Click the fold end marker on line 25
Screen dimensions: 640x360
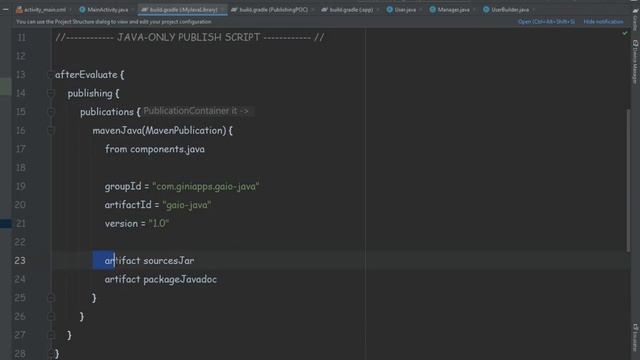coord(51,298)
